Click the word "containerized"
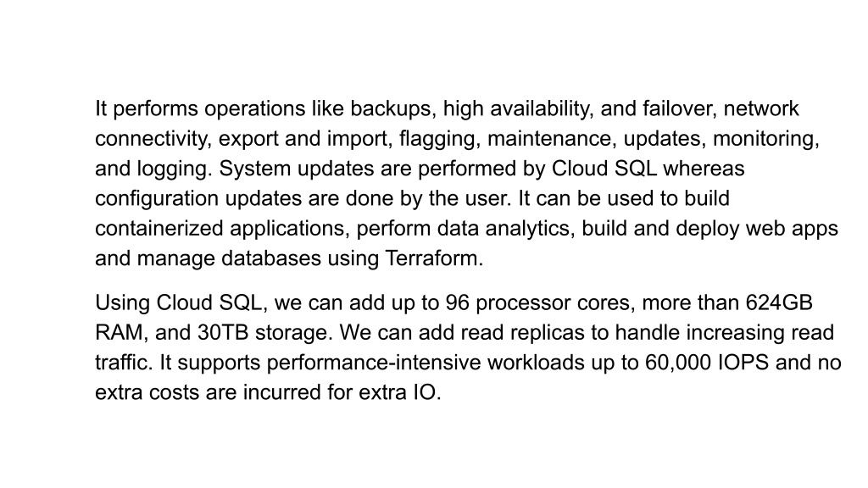This screenshot has height=488, width=868. pyautogui.click(x=159, y=229)
